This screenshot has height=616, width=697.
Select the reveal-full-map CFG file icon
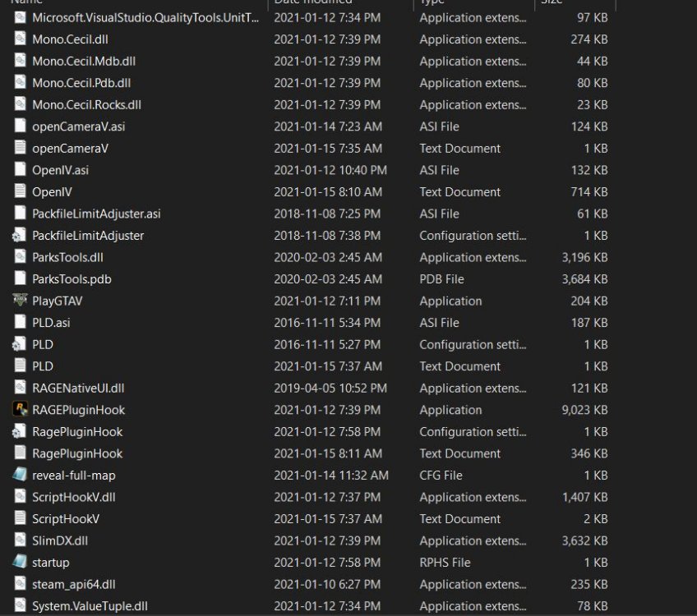(x=20, y=475)
